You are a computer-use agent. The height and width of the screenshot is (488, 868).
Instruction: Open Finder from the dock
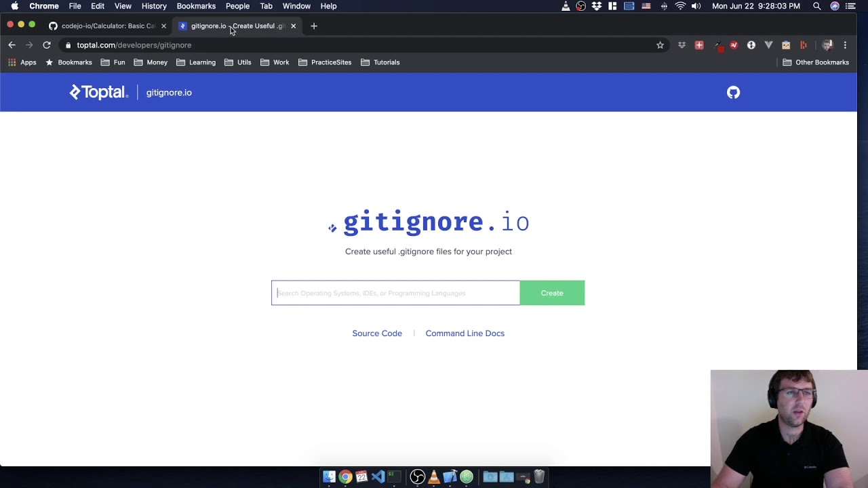329,477
